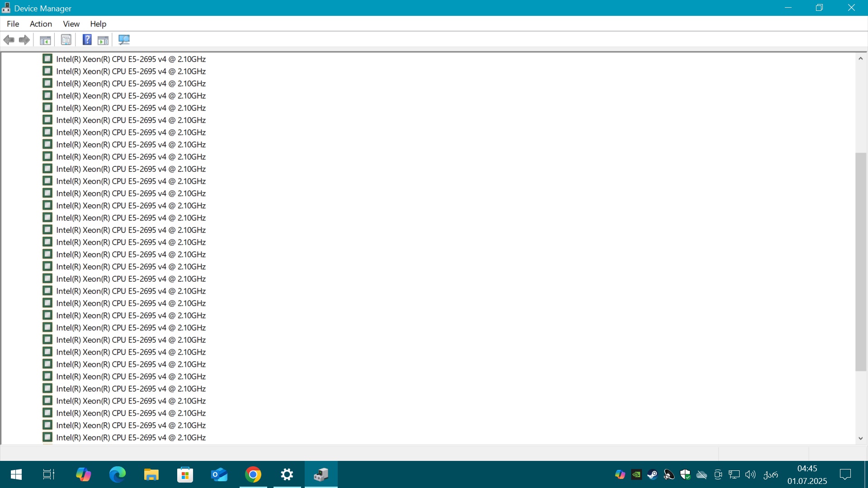868x488 pixels.
Task: Click Show/Hide Console Tree toolbar icon
Action: pos(45,40)
